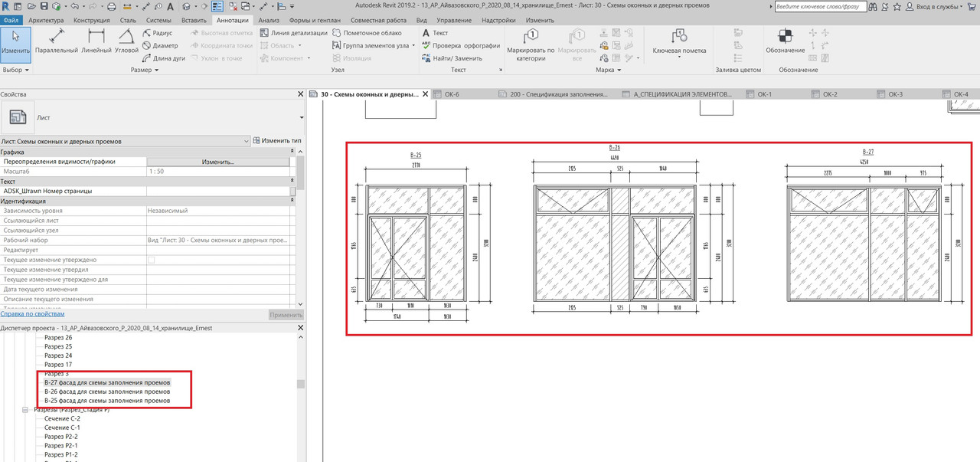This screenshot has width=980, height=462.
Task: Click the Обозначение symbol tool
Action: tap(785, 41)
